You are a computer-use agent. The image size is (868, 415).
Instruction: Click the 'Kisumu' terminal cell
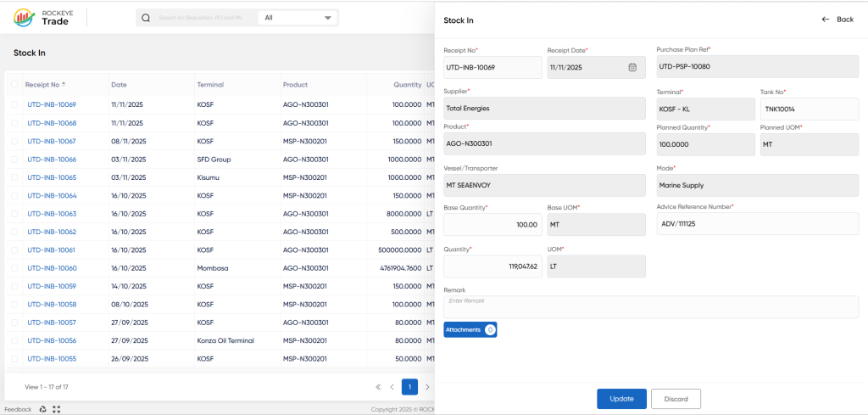point(209,178)
